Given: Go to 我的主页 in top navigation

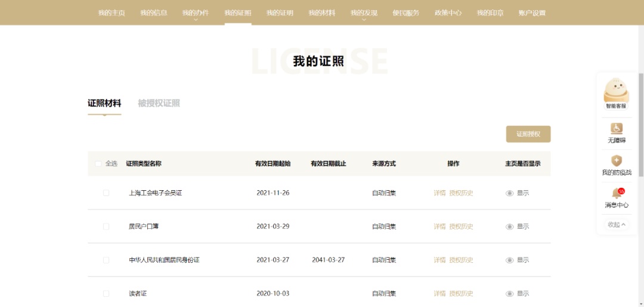Looking at the screenshot, I should tap(112, 13).
